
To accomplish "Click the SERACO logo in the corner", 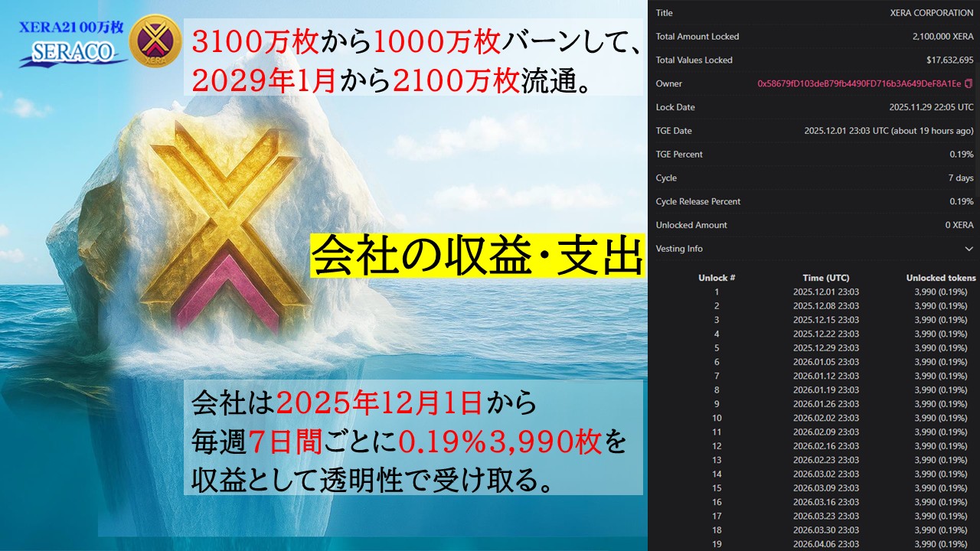I will click(73, 52).
